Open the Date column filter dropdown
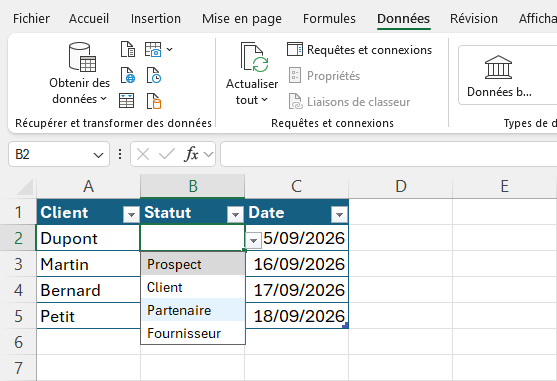 click(x=339, y=214)
